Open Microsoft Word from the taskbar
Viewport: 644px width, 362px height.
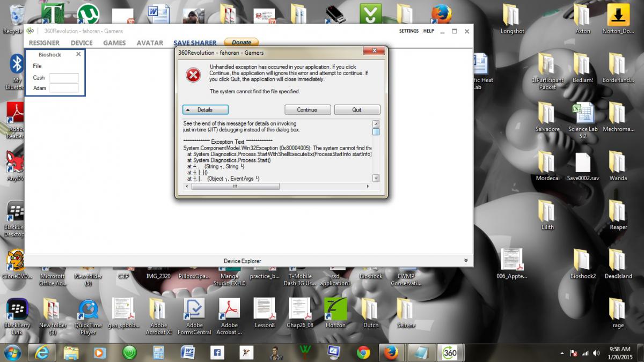tap(187, 352)
